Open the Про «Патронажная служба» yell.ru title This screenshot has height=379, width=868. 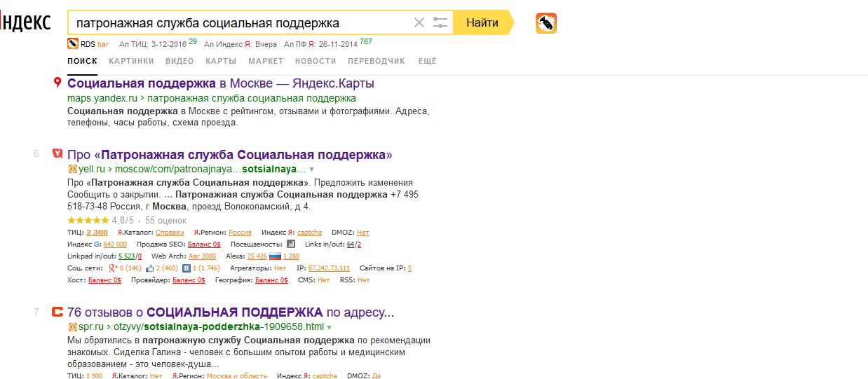tap(230, 154)
